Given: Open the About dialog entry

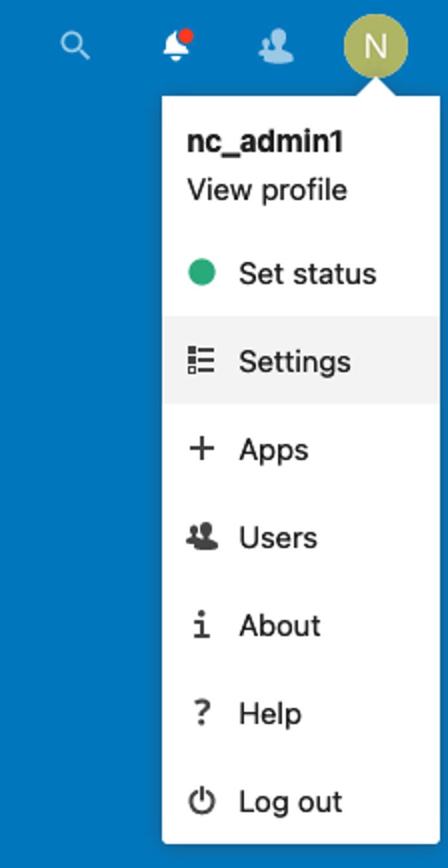Looking at the screenshot, I should click(280, 624).
